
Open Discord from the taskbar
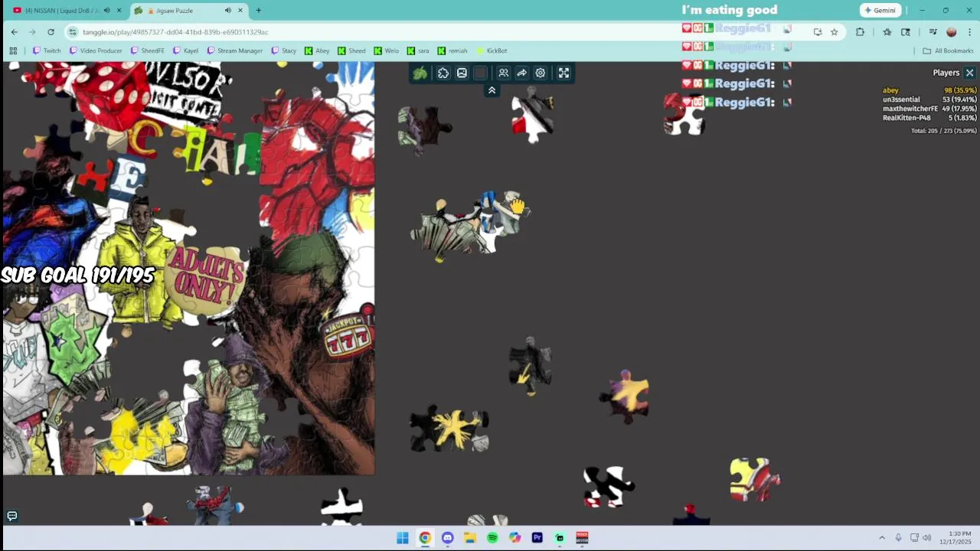click(x=447, y=538)
